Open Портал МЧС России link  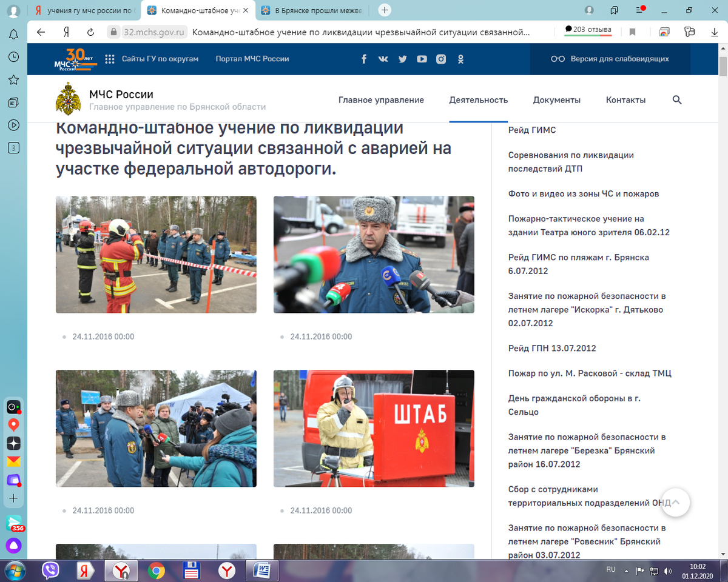click(252, 59)
